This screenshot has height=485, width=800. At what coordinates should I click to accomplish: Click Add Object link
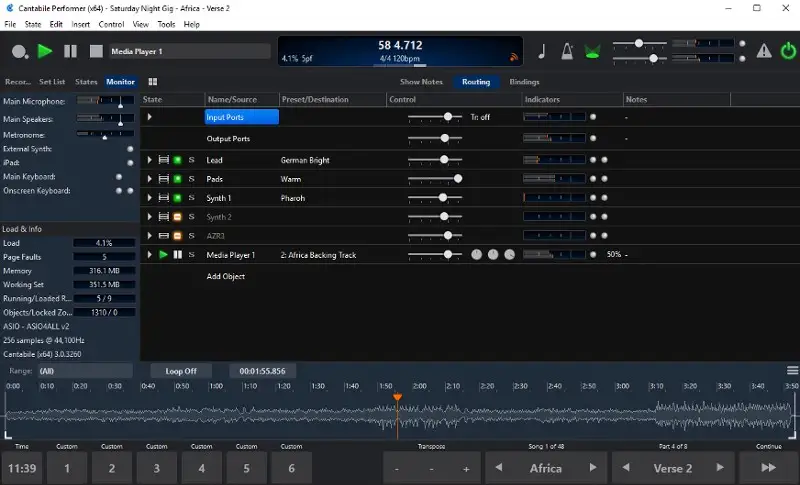pos(225,276)
